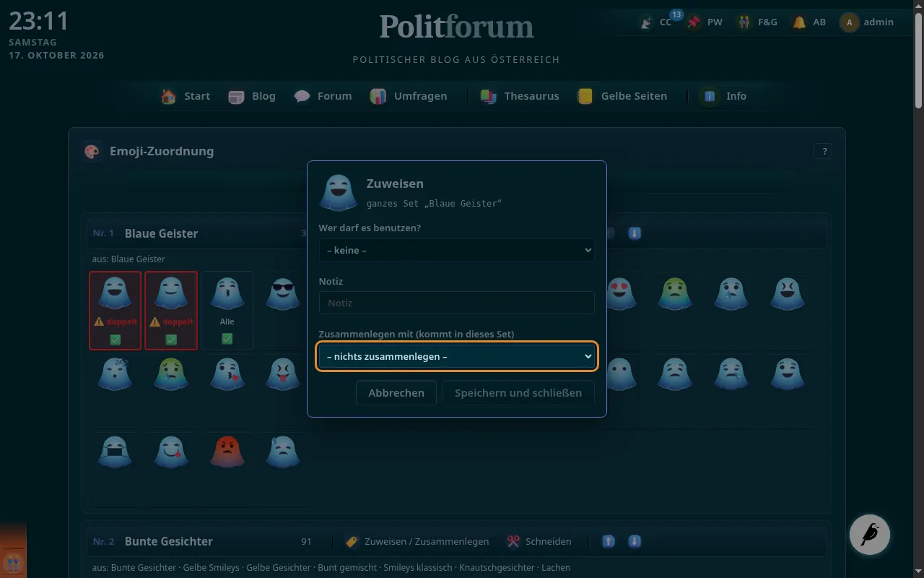Click Speichern und schließen
Viewport: 924px width, 578px height.
(x=518, y=393)
